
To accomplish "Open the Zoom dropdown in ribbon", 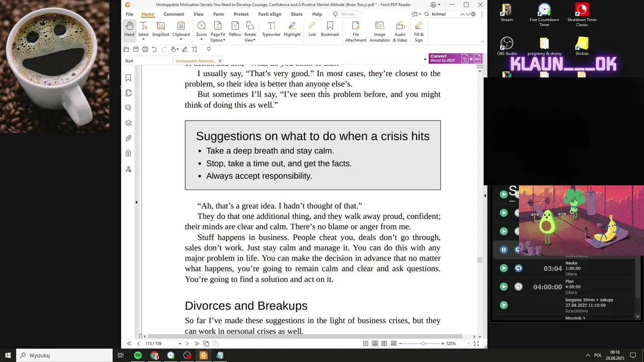I will [x=201, y=39].
